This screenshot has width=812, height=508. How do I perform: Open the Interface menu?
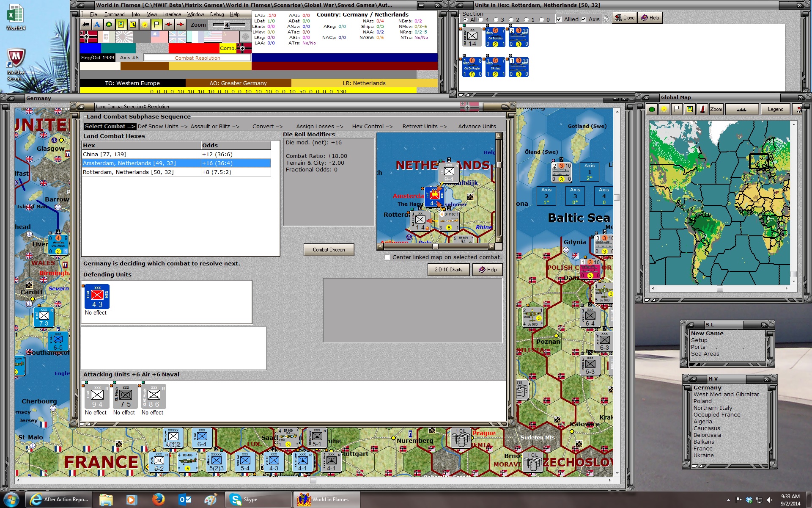pyautogui.click(x=172, y=14)
